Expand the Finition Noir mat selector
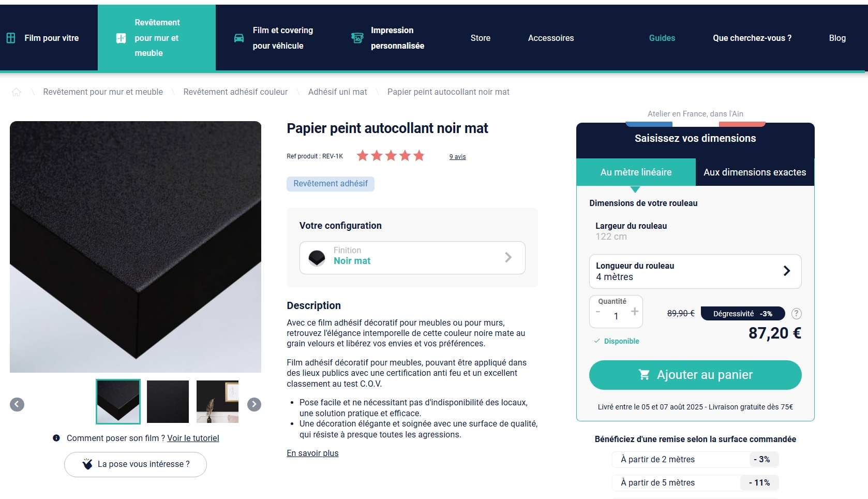This screenshot has height=499, width=868. tap(412, 258)
